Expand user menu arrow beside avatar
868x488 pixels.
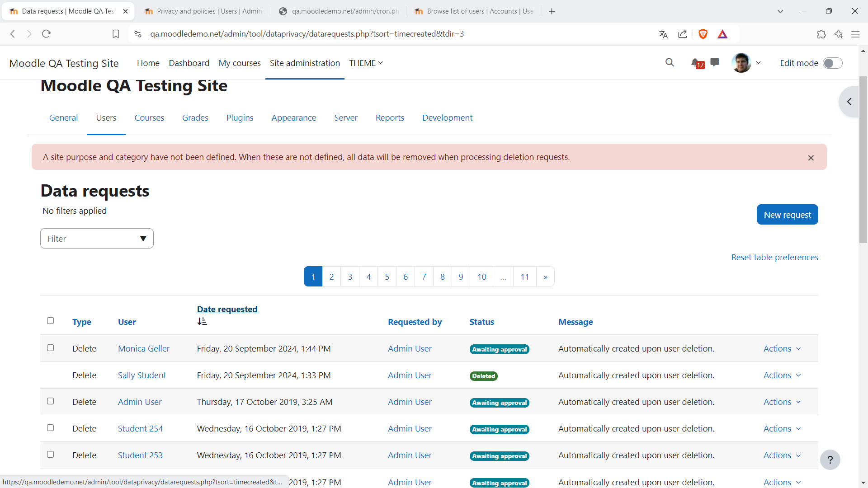click(x=758, y=63)
